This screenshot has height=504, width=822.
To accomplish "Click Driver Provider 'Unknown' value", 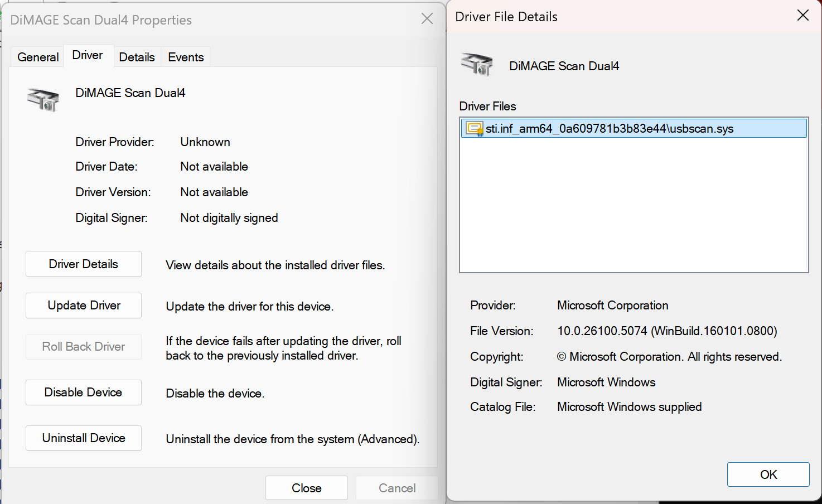I will point(205,142).
